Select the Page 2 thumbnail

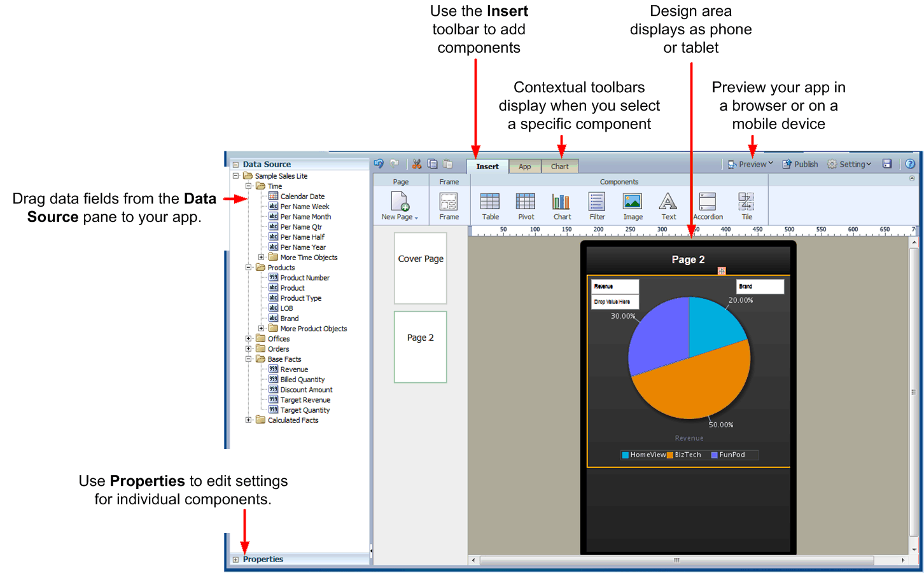pyautogui.click(x=420, y=347)
